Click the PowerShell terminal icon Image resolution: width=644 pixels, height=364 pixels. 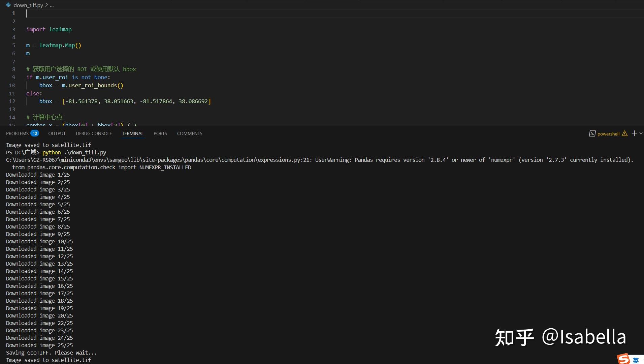coord(593,133)
